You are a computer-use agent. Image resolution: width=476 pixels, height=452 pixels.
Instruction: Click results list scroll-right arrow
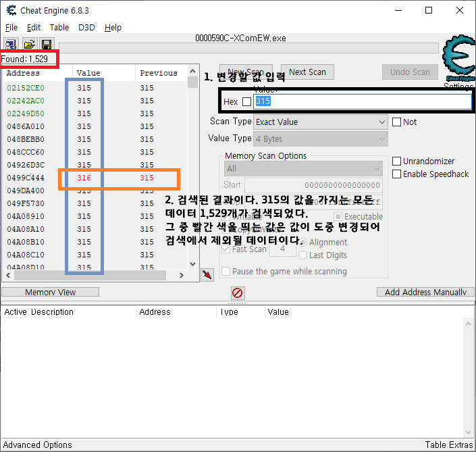click(x=182, y=276)
